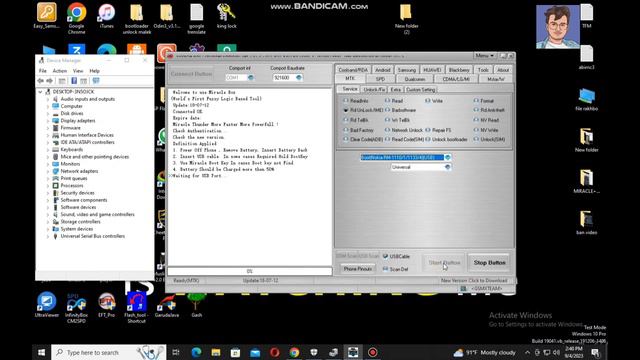
Task: Collapse the DESKTOP root node
Action: tap(40, 92)
